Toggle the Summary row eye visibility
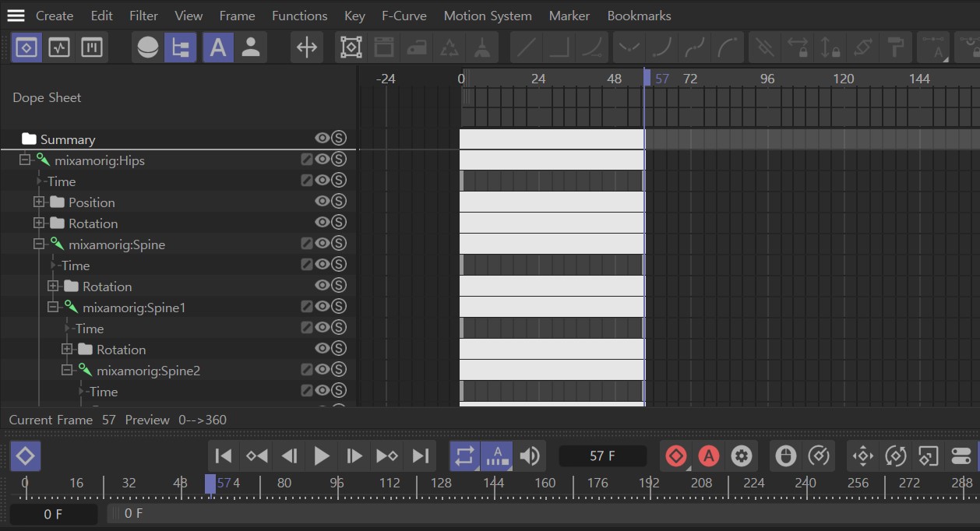This screenshot has width=980, height=531. tap(322, 138)
